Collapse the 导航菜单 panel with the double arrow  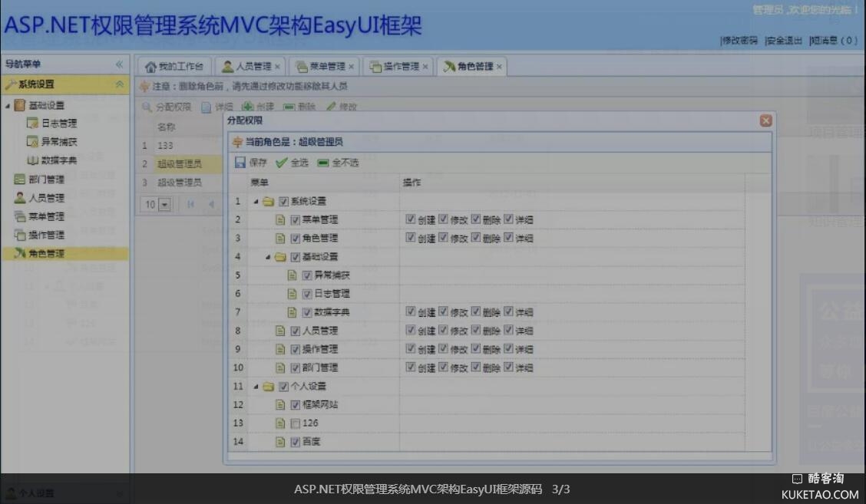pyautogui.click(x=119, y=64)
